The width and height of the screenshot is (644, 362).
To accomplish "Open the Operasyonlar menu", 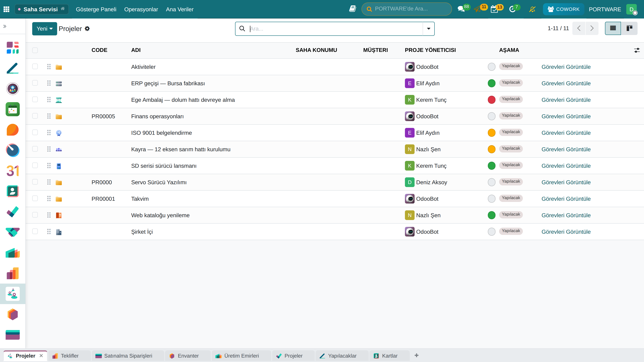I will pos(141,9).
